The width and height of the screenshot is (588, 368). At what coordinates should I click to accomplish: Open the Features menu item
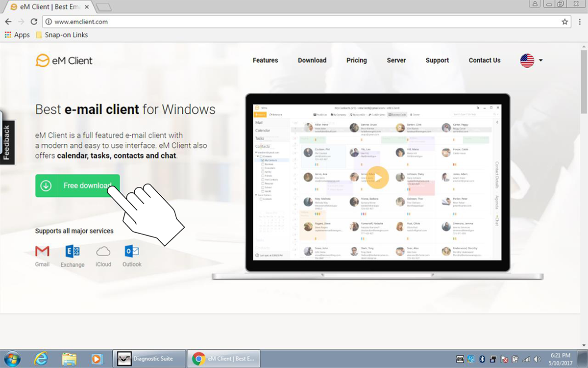point(265,60)
